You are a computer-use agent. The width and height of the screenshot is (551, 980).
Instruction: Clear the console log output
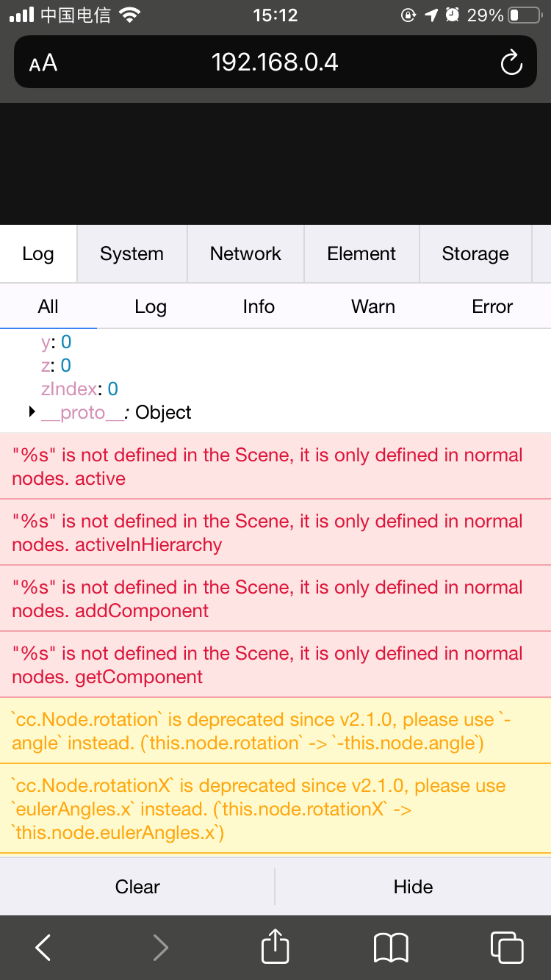137,887
